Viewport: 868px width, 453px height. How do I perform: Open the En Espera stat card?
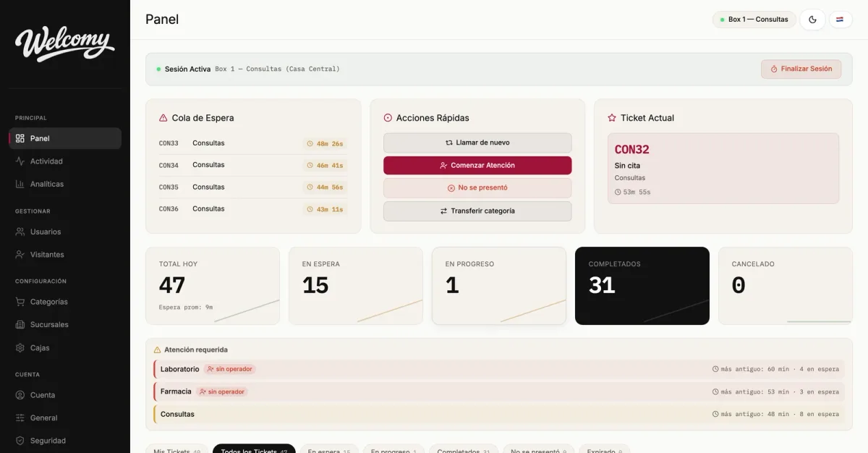(x=356, y=286)
